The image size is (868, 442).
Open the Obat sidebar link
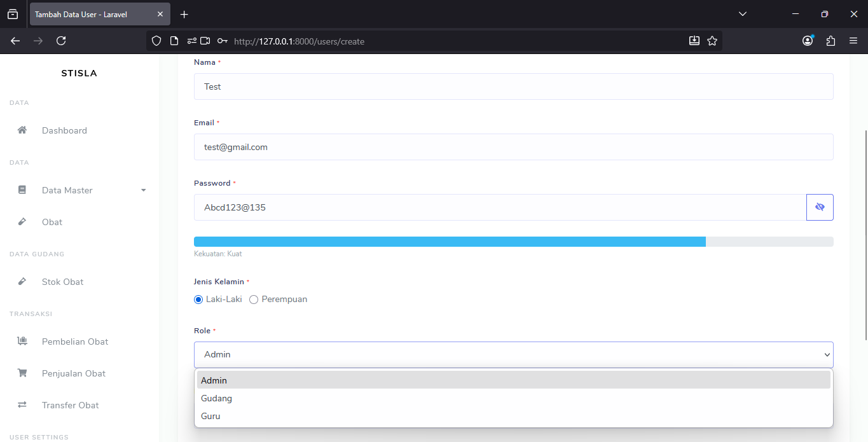click(52, 222)
